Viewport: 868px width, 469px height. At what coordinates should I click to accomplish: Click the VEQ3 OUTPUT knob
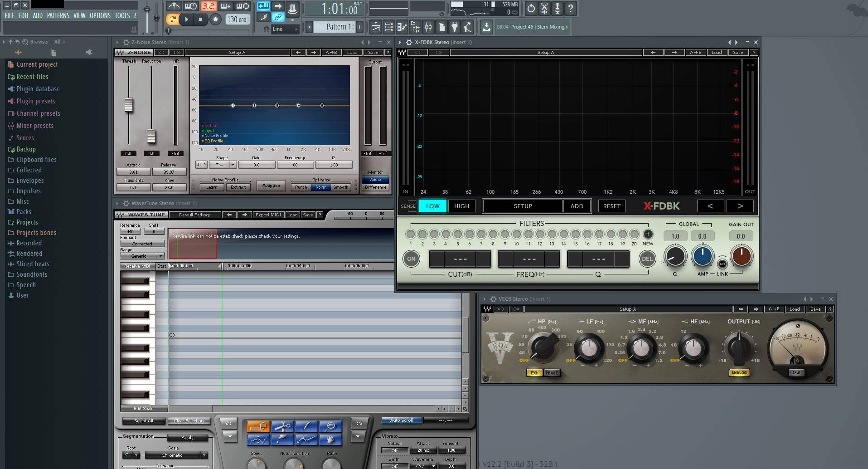pos(739,348)
